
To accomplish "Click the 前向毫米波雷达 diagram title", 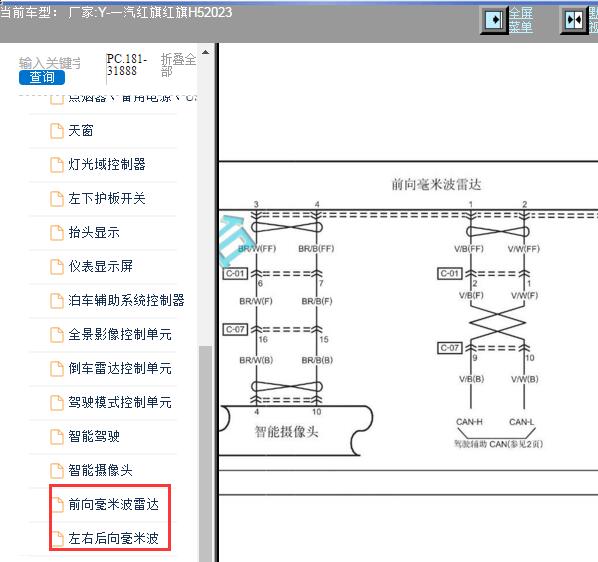I will point(436,185).
